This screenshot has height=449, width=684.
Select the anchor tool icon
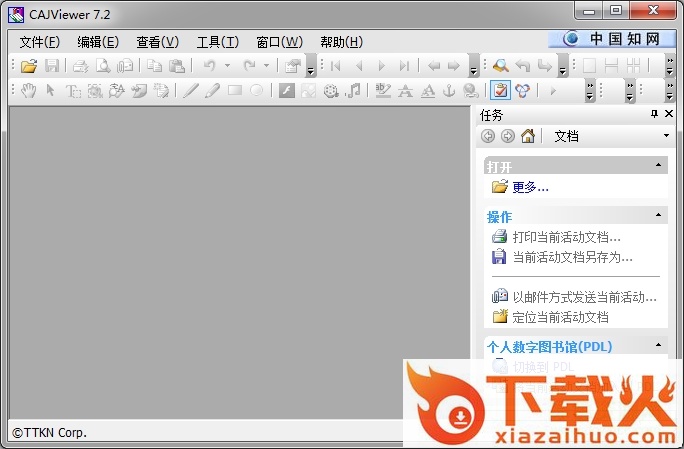tap(448, 91)
